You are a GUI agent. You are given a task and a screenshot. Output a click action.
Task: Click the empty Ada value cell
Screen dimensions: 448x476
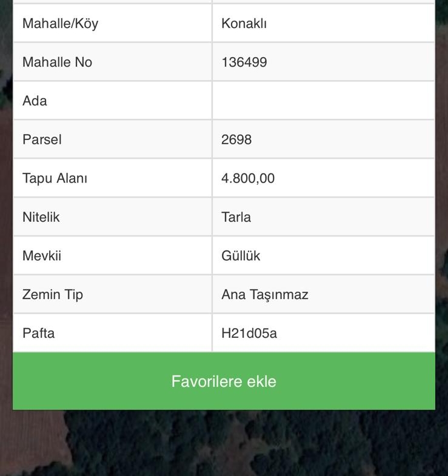(323, 101)
